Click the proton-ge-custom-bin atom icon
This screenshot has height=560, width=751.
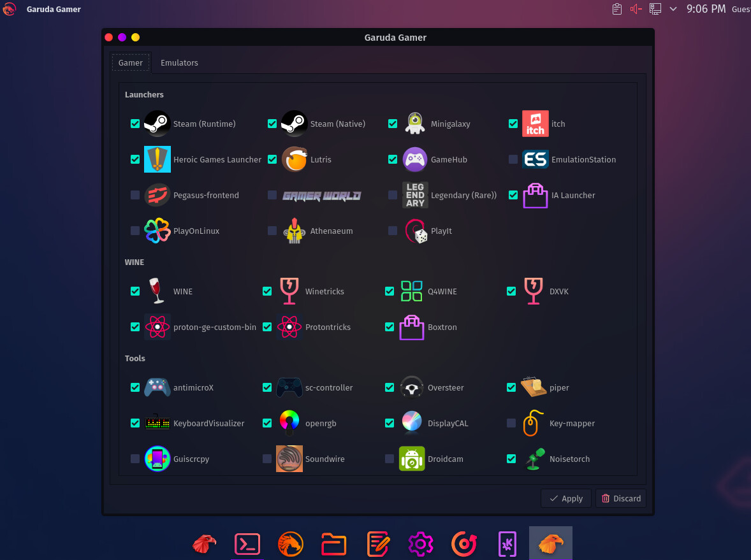[157, 327]
